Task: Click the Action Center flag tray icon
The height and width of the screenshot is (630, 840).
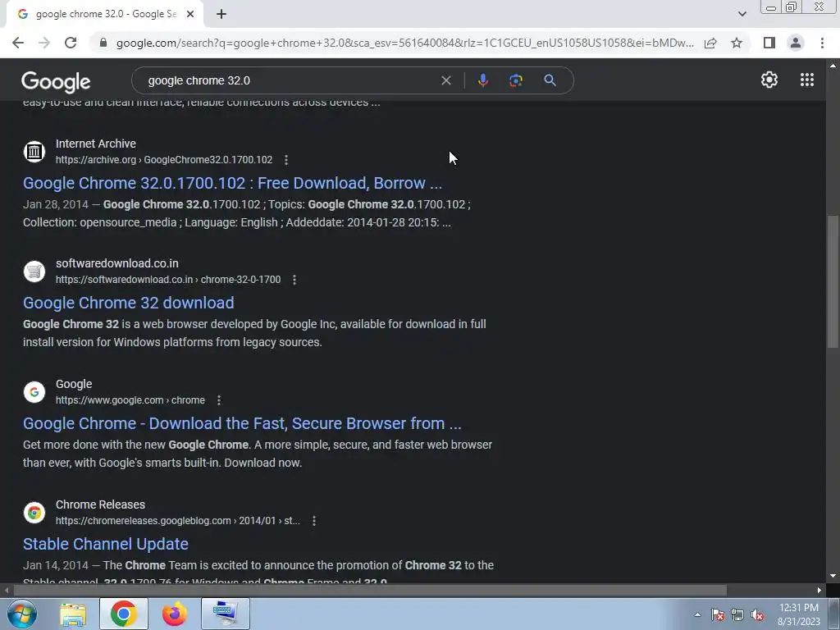Action: pos(718,615)
